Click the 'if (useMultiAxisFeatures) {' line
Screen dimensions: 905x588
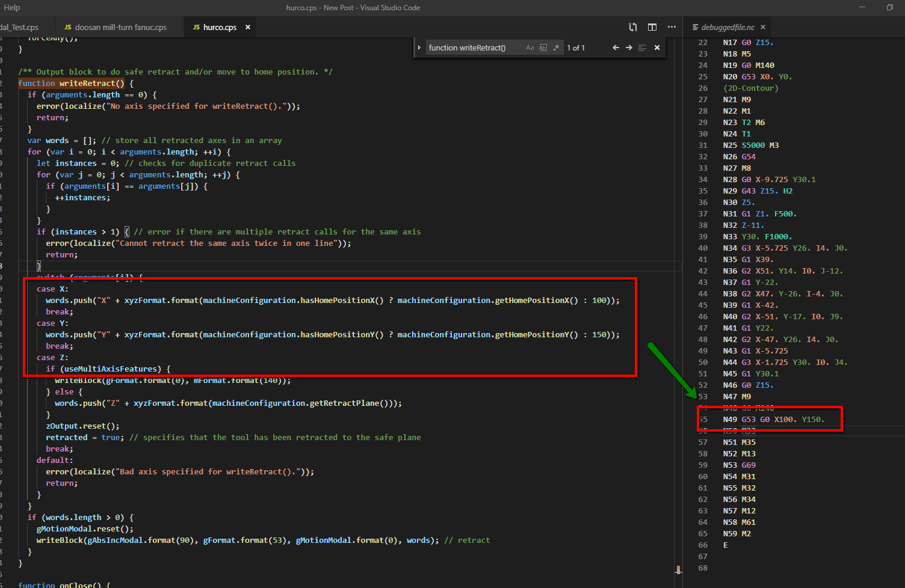click(108, 369)
